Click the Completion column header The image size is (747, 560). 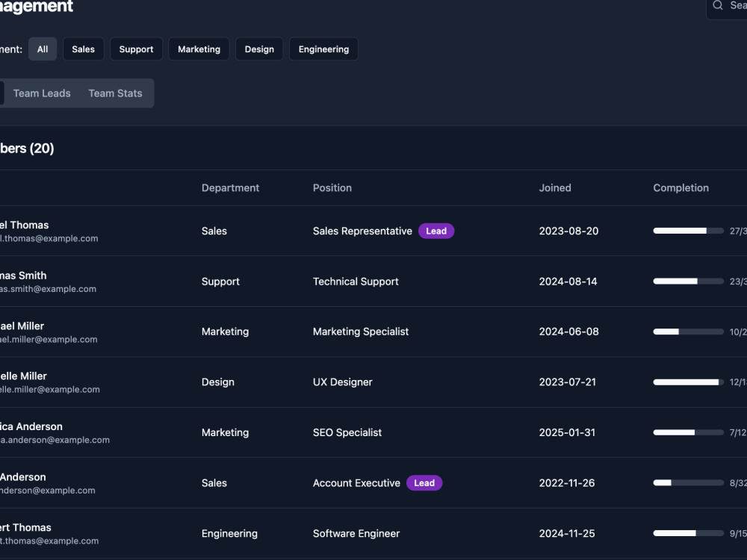point(681,187)
